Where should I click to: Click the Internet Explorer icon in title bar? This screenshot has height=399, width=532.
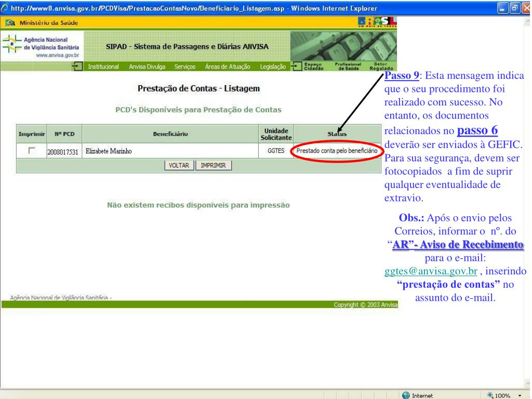(5, 5)
